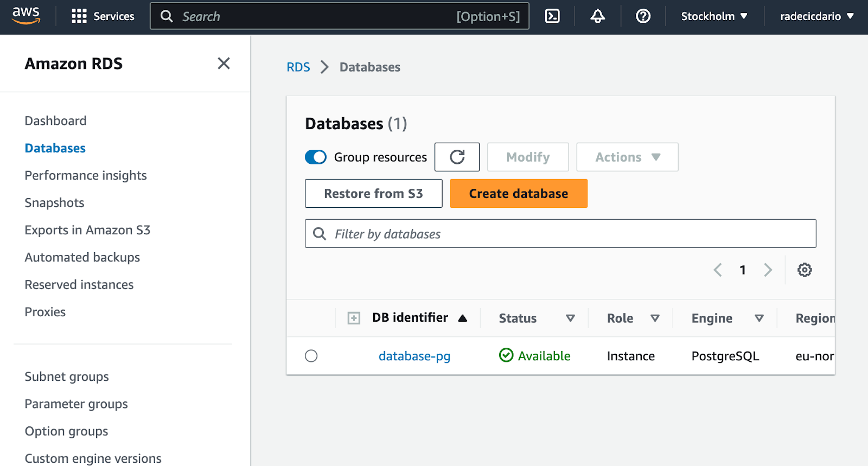Open Reserved instances
The width and height of the screenshot is (868, 466).
[79, 284]
